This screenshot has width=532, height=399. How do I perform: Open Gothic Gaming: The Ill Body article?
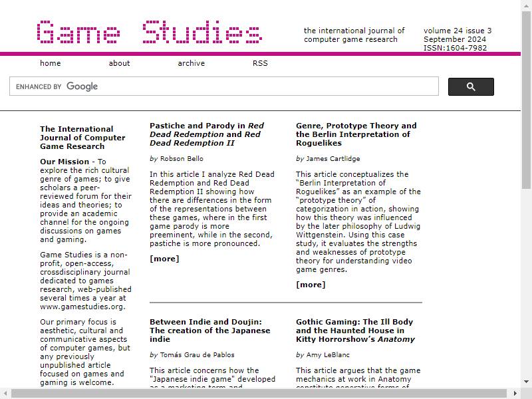point(355,331)
